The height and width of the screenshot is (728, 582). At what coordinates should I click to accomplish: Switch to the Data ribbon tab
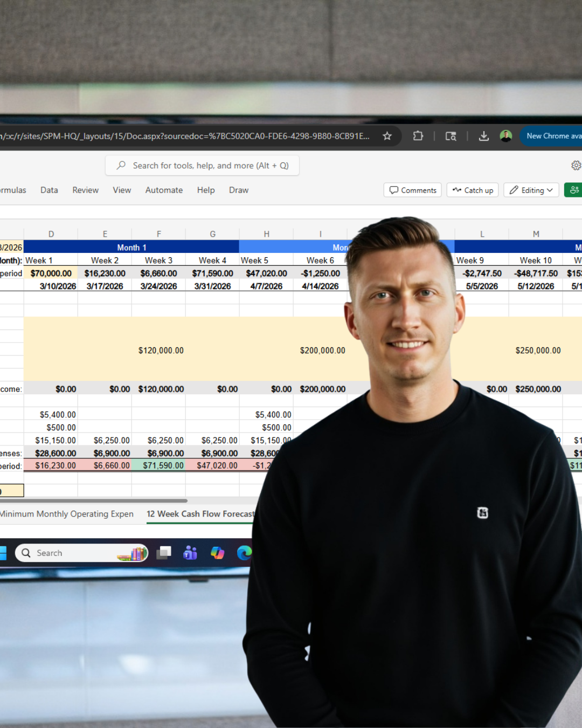coord(49,190)
